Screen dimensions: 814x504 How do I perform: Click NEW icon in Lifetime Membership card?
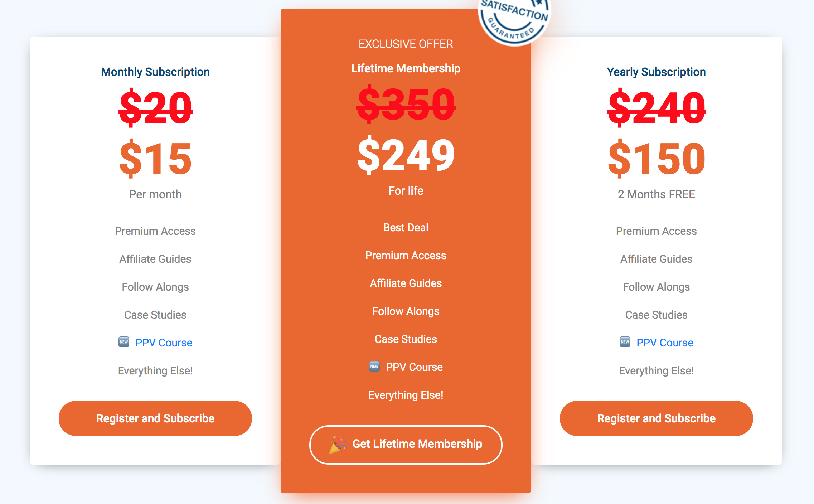pyautogui.click(x=374, y=366)
